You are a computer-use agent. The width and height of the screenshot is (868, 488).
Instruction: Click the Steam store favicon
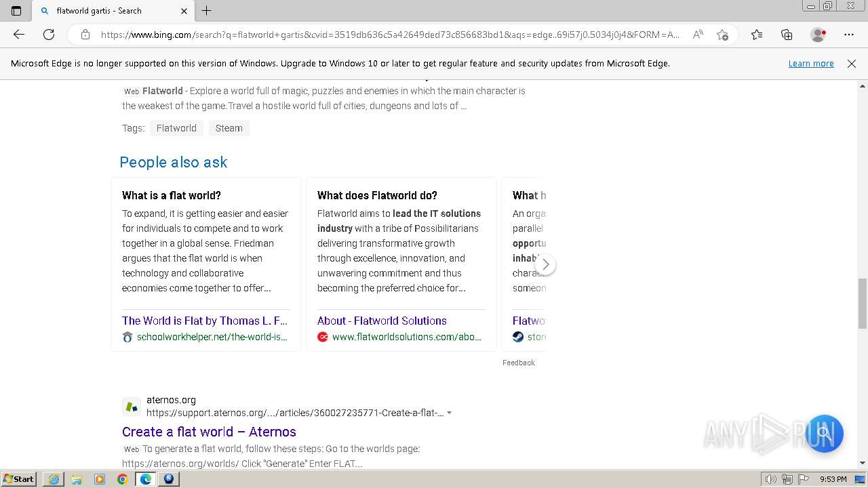point(518,337)
